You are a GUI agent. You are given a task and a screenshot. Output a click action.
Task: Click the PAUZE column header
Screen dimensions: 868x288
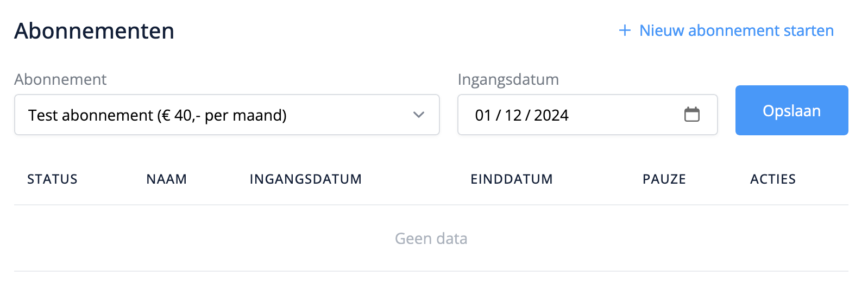pyautogui.click(x=664, y=179)
